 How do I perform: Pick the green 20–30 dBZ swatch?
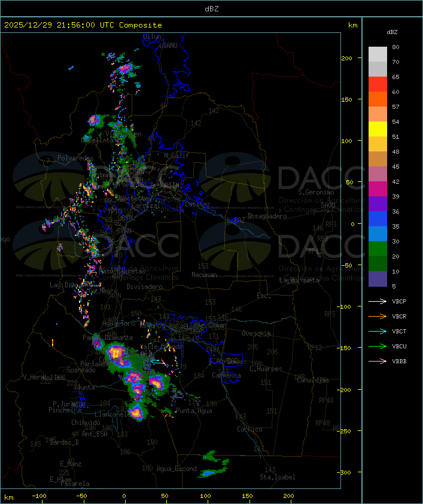tap(378, 248)
